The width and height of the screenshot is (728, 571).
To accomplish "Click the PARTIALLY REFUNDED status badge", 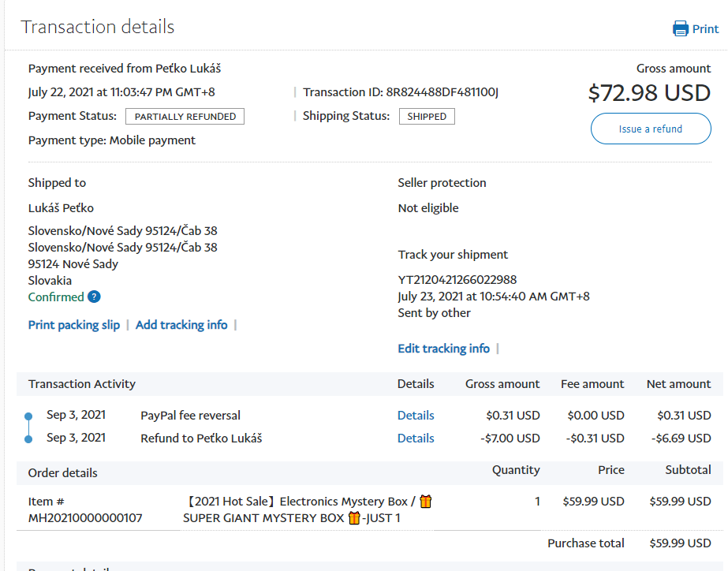I will tap(185, 117).
